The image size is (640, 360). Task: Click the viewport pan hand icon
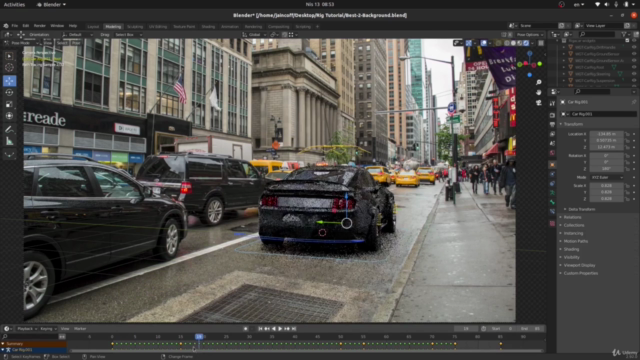(x=538, y=92)
